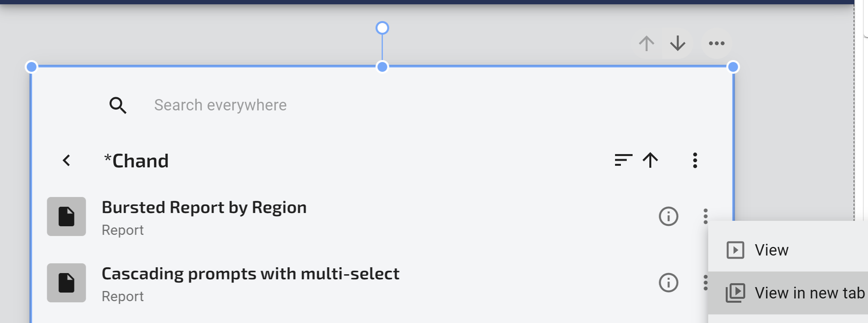Open the Bursted Report by Region report

point(204,208)
